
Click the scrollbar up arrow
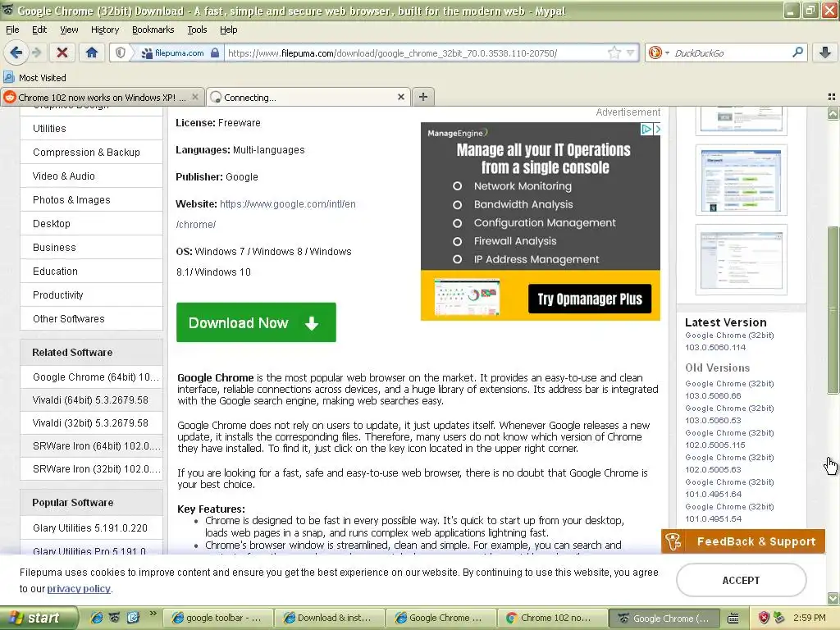[x=833, y=113]
